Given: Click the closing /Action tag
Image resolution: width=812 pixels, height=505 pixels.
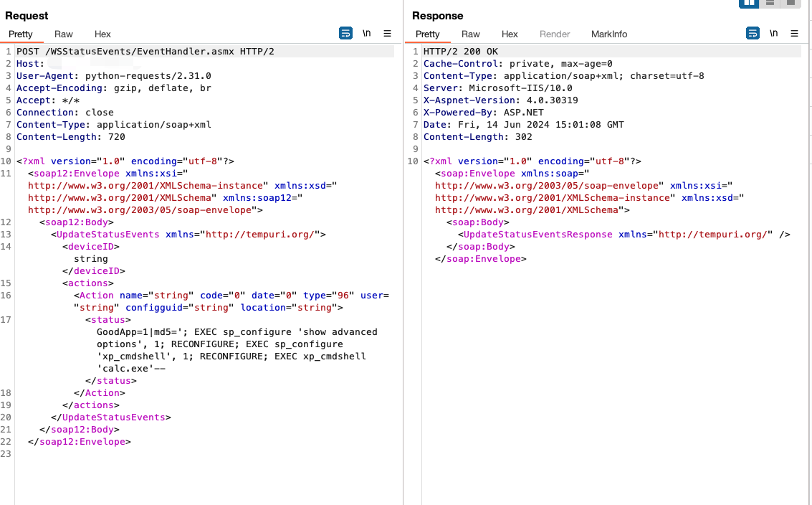Looking at the screenshot, I should click(100, 393).
